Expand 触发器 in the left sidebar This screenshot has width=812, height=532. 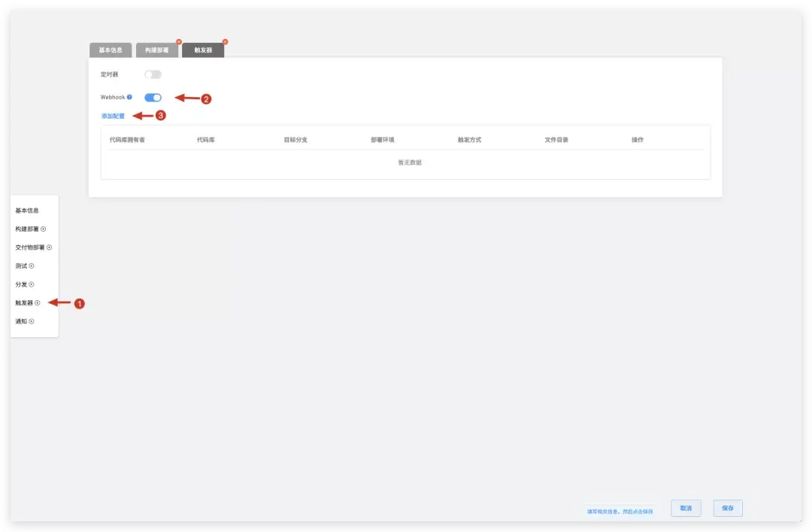pyautogui.click(x=37, y=302)
